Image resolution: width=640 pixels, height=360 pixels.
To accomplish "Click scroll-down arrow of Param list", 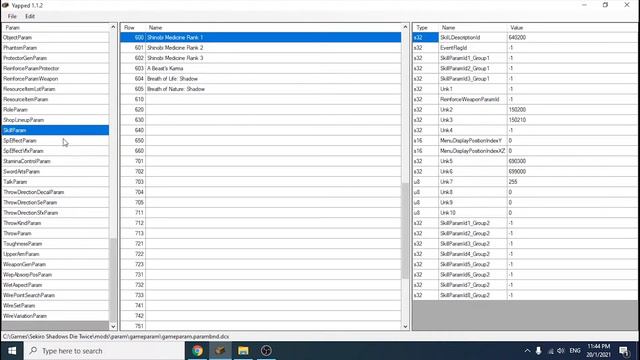I will (113, 326).
